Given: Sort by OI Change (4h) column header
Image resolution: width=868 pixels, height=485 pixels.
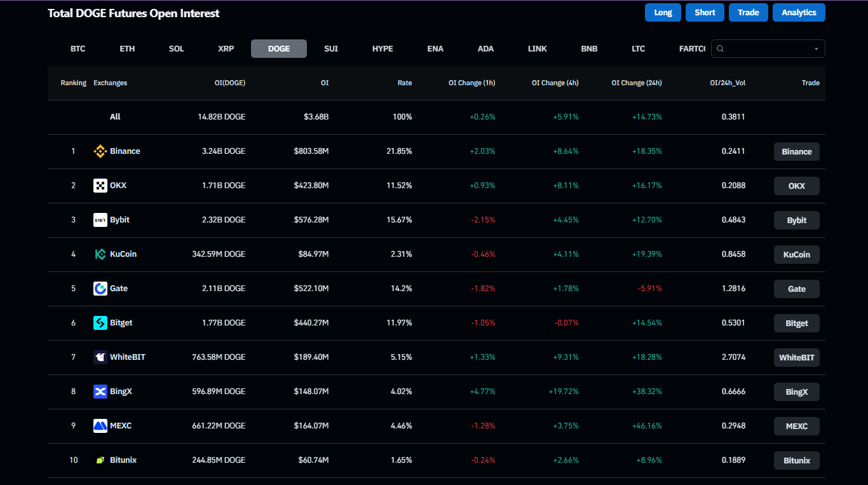Looking at the screenshot, I should 555,83.
